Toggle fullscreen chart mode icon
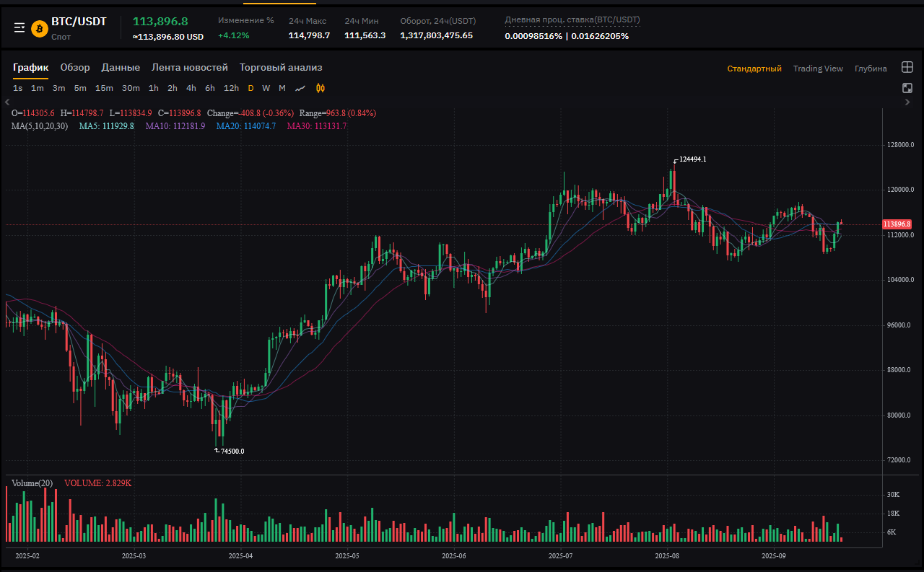Viewport: 924px width, 572px height. tap(907, 88)
